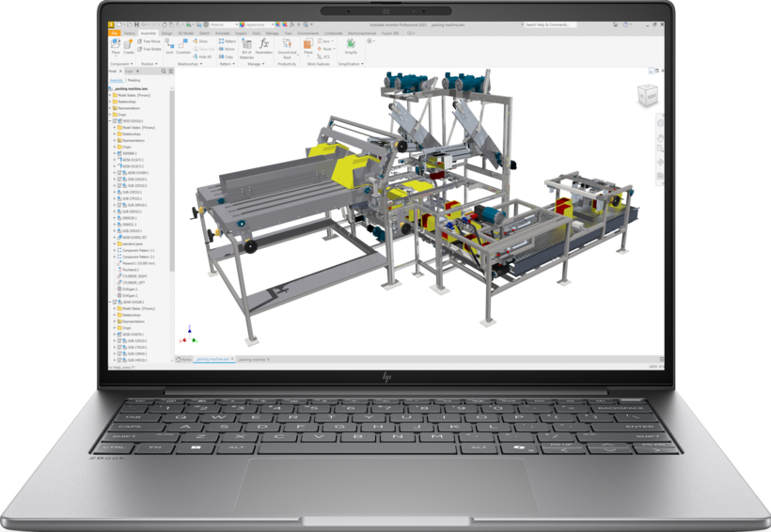Open the fx Parameters dialog
This screenshot has height=532, width=771.
click(x=263, y=46)
